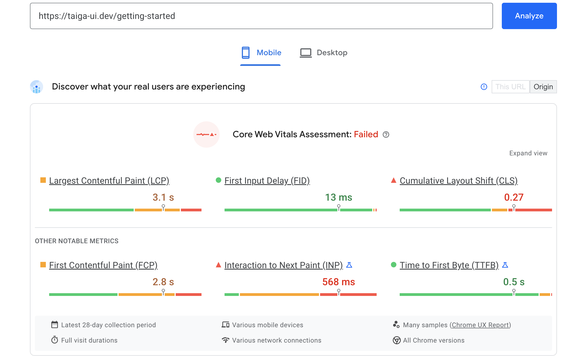Open the First Input Delay (FID) link
This screenshot has width=588, height=364.
click(x=267, y=180)
